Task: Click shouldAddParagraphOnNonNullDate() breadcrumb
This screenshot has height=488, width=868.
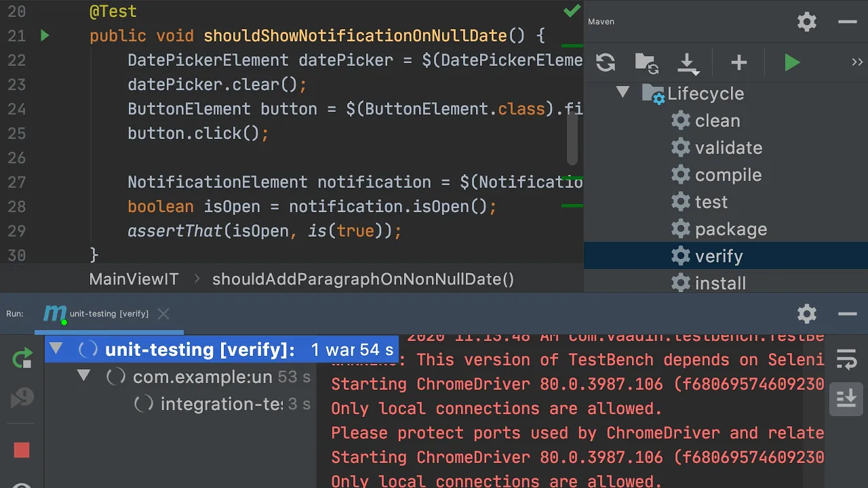Action: click(x=363, y=279)
